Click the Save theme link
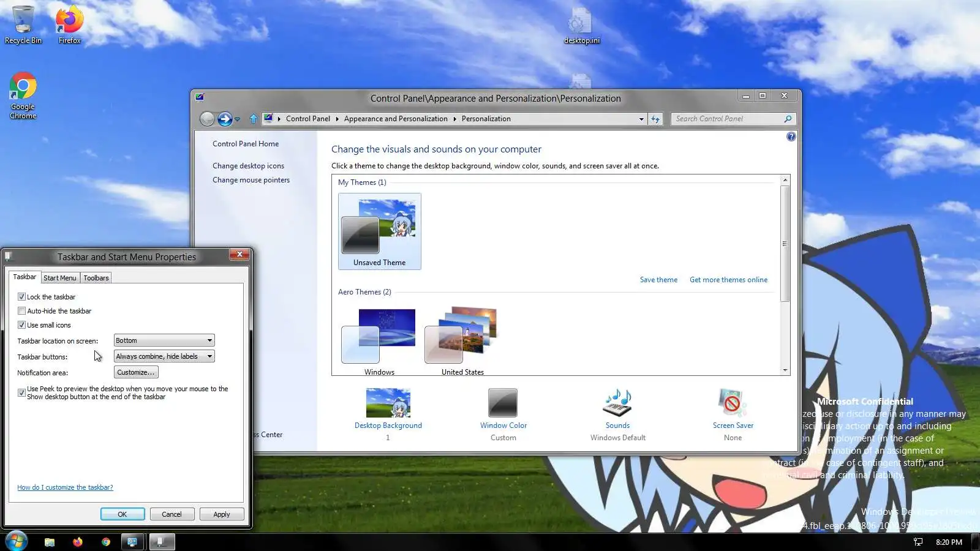 [658, 280]
